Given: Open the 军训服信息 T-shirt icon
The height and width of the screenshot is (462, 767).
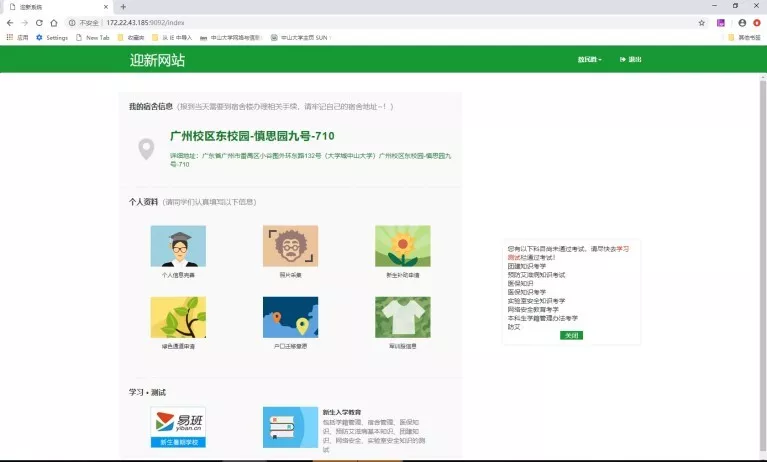Looking at the screenshot, I should tap(402, 317).
